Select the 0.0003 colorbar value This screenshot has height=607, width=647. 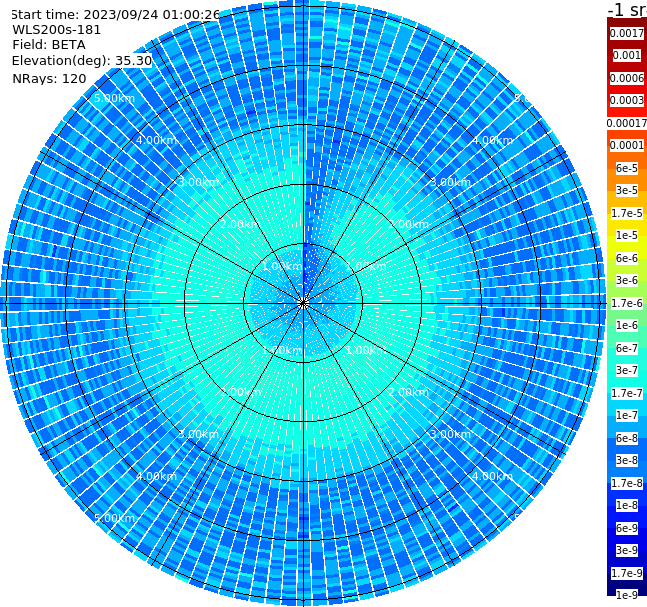(627, 100)
